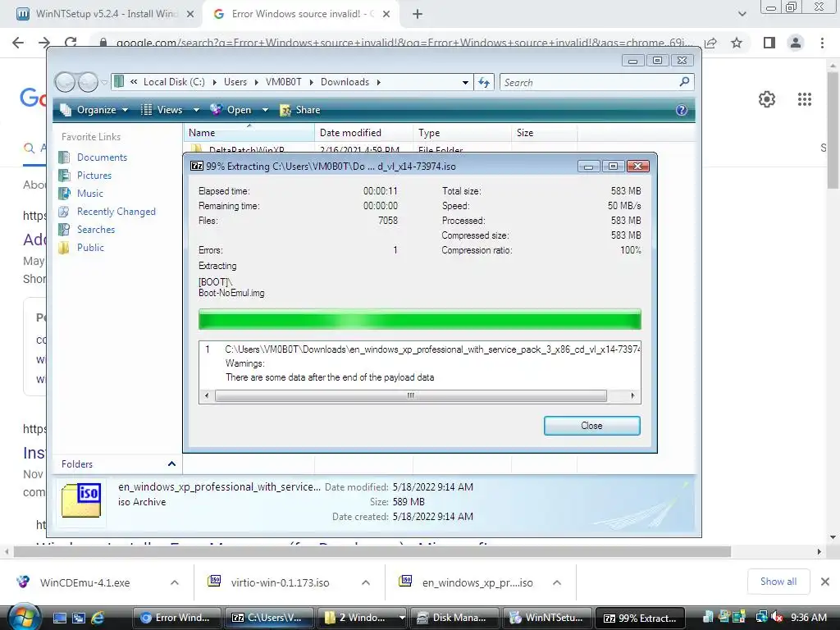The width and height of the screenshot is (840, 630).
Task: Open Documents in Favorite Links
Action: pyautogui.click(x=102, y=157)
